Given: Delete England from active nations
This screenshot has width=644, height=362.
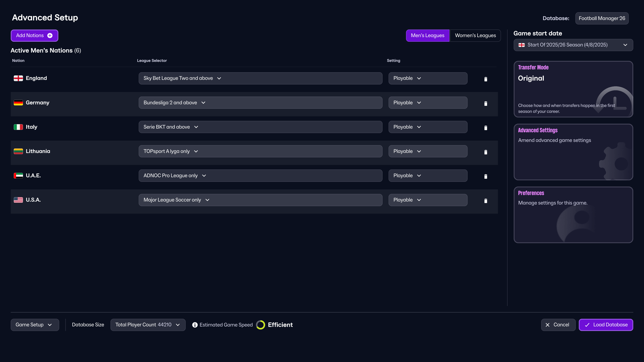Looking at the screenshot, I should click(486, 79).
